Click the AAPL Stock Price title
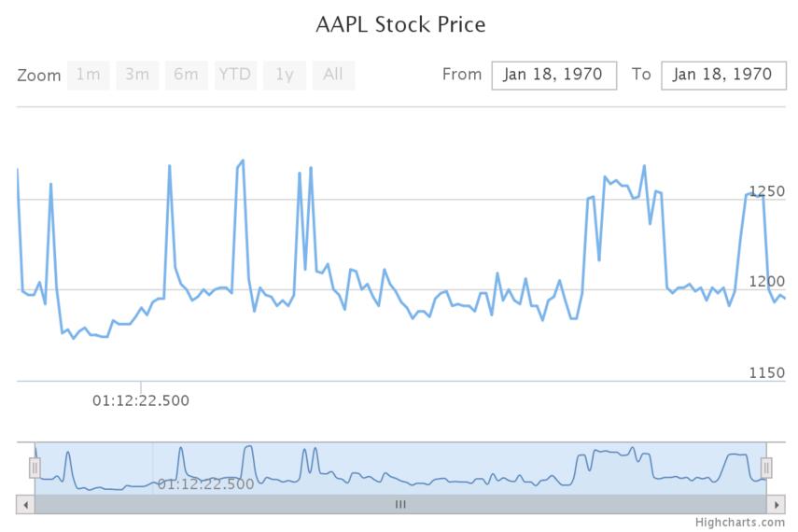The image size is (798, 532). pyautogui.click(x=400, y=24)
